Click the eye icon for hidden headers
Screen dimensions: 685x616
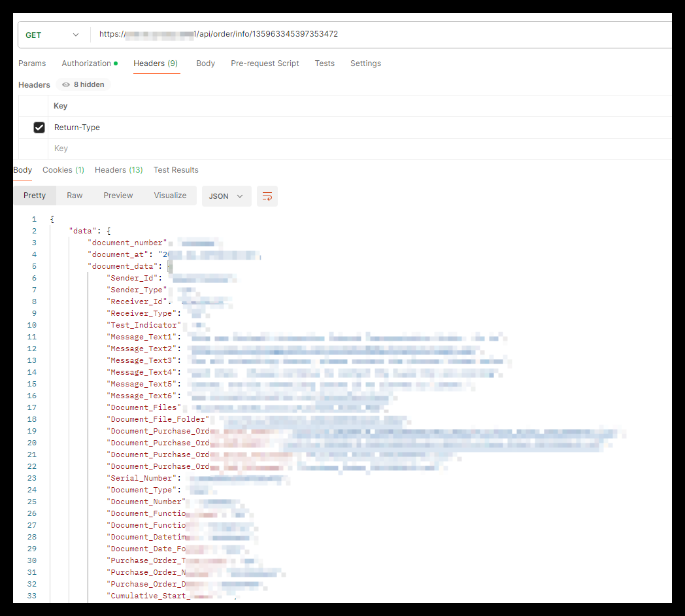(66, 84)
